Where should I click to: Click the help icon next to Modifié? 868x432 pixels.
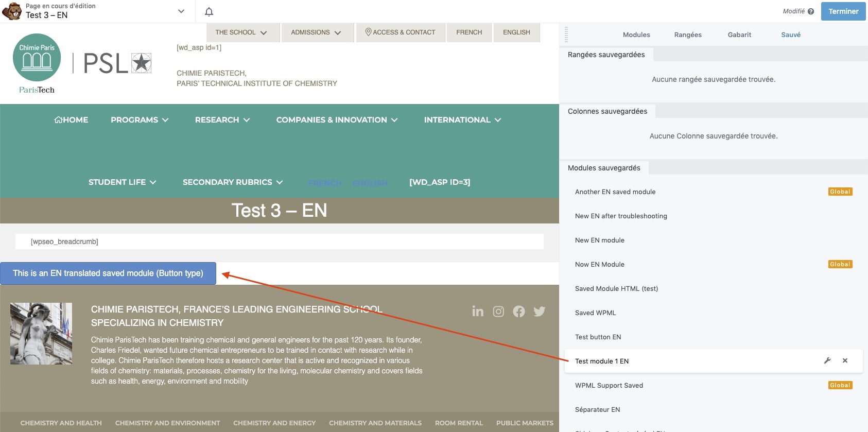[811, 11]
